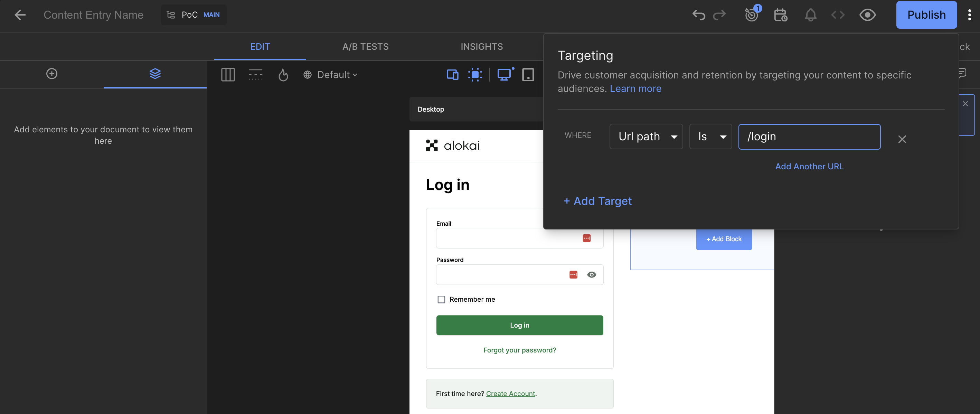Toggle preview with the eye icon
The image size is (980, 414).
coord(867,15)
